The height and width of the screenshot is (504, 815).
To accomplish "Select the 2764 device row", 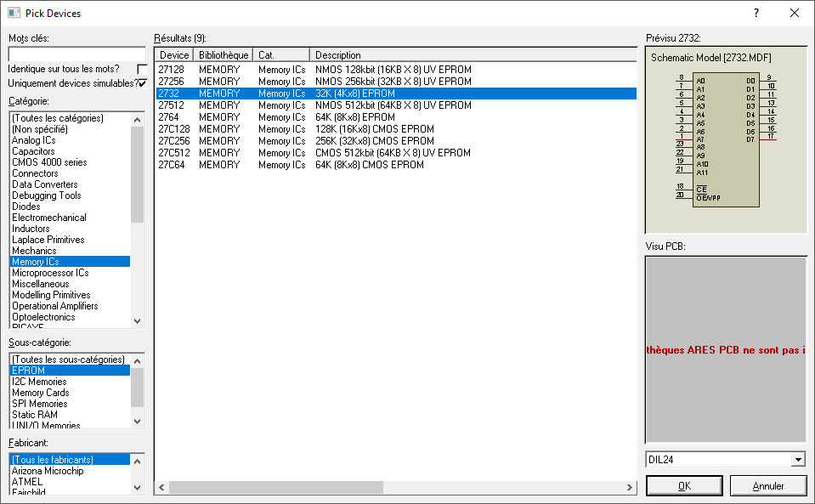I will tap(168, 117).
